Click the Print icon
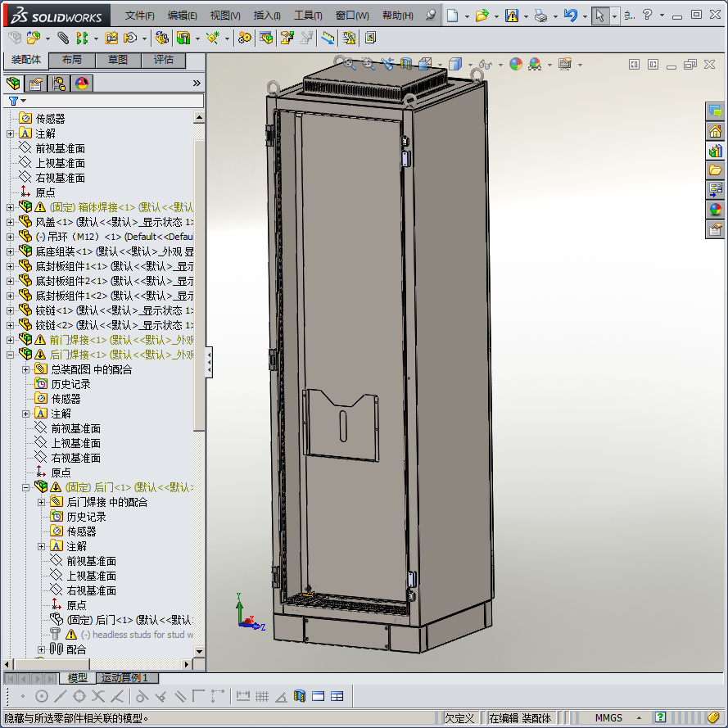The width and height of the screenshot is (728, 728). (x=540, y=16)
